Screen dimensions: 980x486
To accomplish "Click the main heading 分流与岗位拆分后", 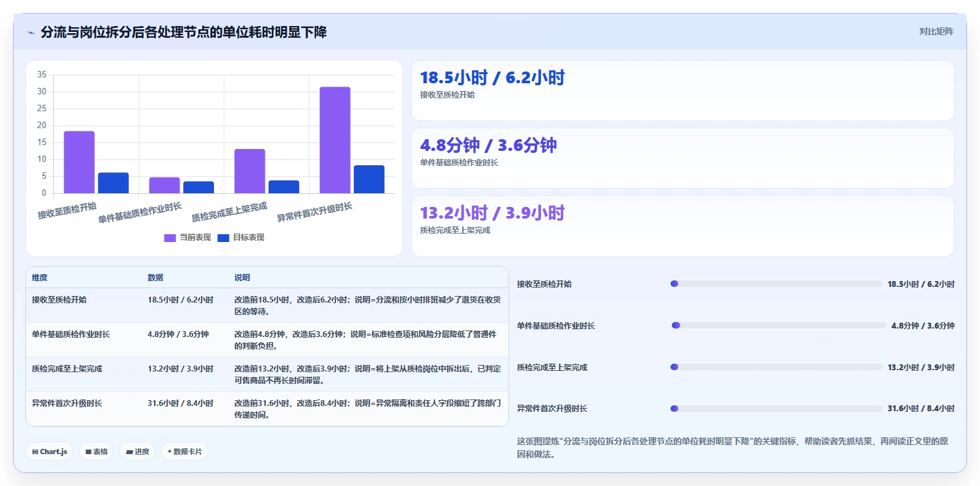I will click(183, 32).
